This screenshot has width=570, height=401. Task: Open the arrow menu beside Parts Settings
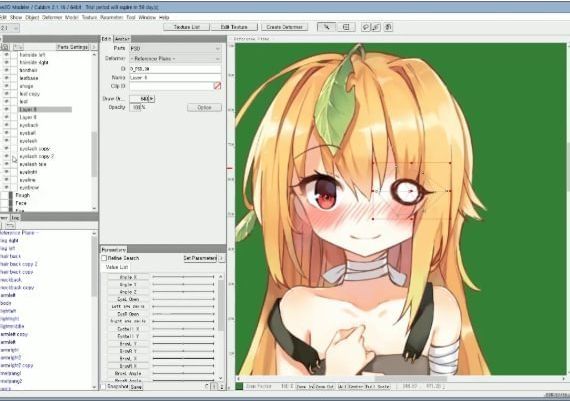[x=94, y=47]
